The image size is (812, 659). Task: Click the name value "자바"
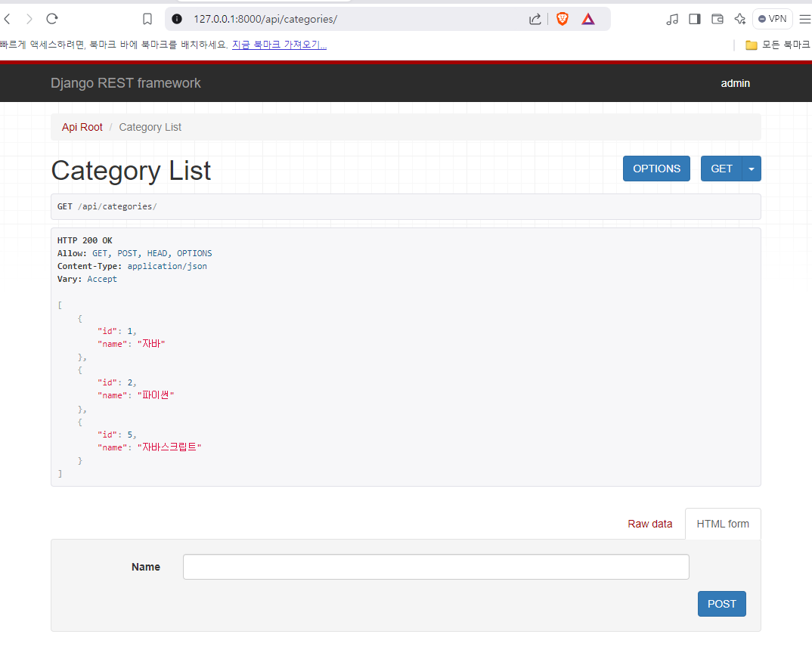151,344
